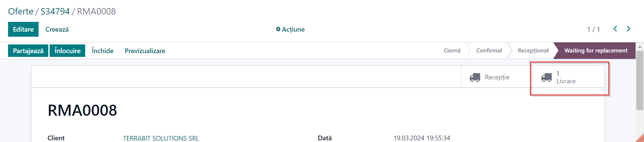The height and width of the screenshot is (142, 644).
Task: Click the Partajează button
Action: coord(28,51)
